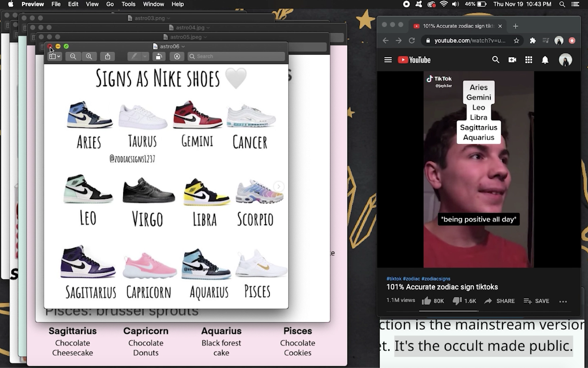Open the more actions ellipsis under video

point(563,301)
